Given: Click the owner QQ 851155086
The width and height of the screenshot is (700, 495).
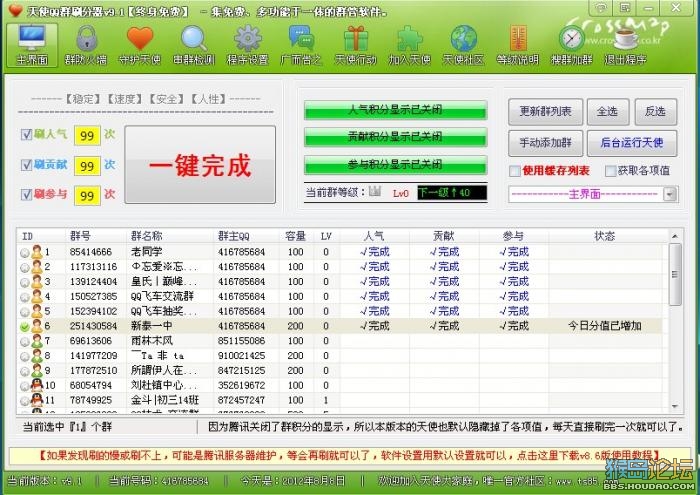Looking at the screenshot, I should (242, 341).
